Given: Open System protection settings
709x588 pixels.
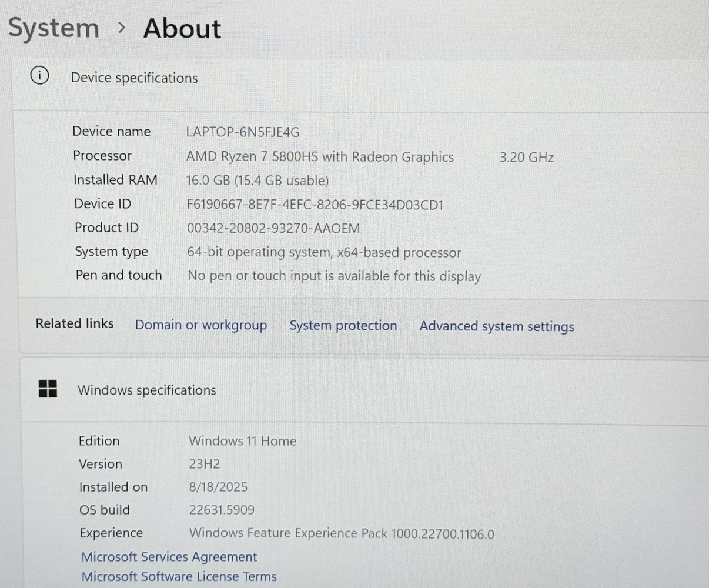Looking at the screenshot, I should (x=343, y=326).
